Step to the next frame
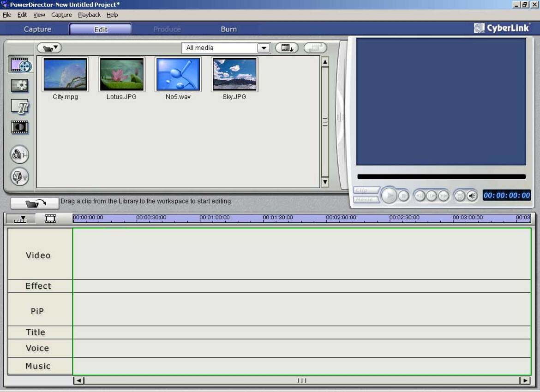This screenshot has width=540, height=392. 431,196
